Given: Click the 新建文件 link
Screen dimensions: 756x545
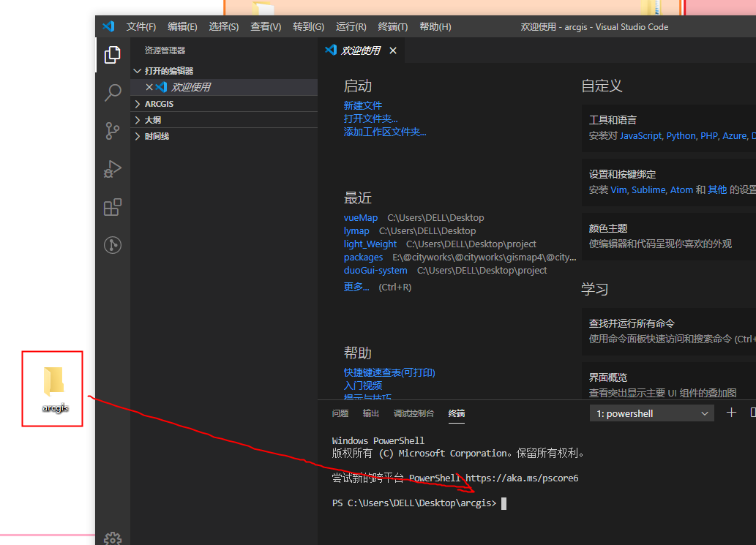Looking at the screenshot, I should tap(362, 105).
